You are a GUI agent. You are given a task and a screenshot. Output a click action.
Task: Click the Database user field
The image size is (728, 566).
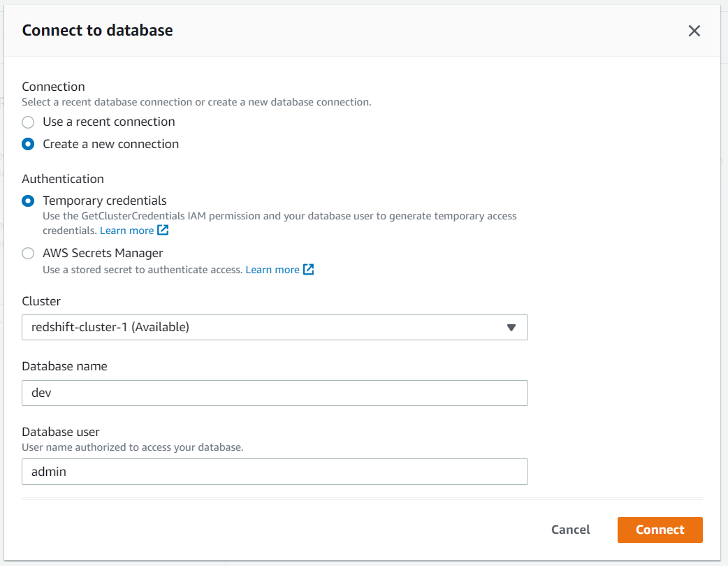click(x=275, y=472)
